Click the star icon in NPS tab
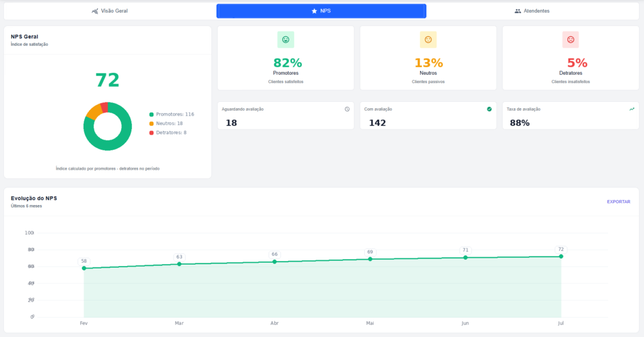The image size is (644, 337). tap(314, 11)
